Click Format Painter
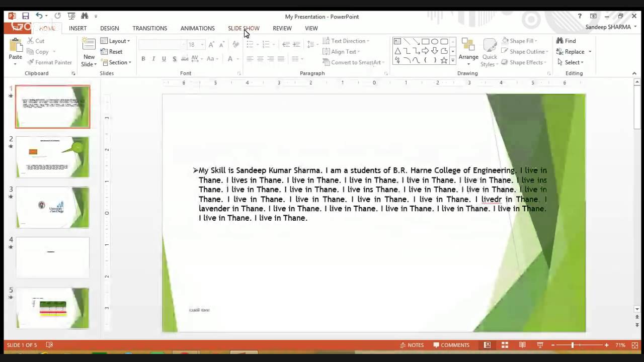This screenshot has height=362, width=644. [x=49, y=62]
